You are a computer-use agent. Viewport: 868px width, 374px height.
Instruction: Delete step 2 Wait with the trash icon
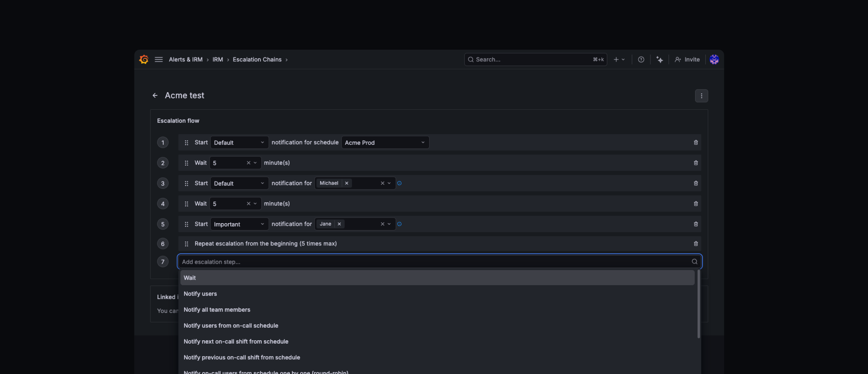click(x=696, y=163)
